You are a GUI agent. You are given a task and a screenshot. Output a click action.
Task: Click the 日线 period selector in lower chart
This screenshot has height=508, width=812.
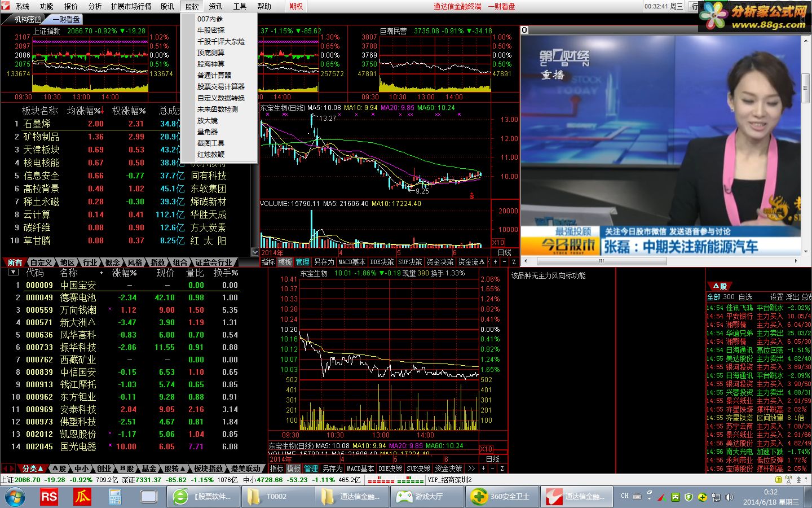pyautogui.click(x=493, y=459)
